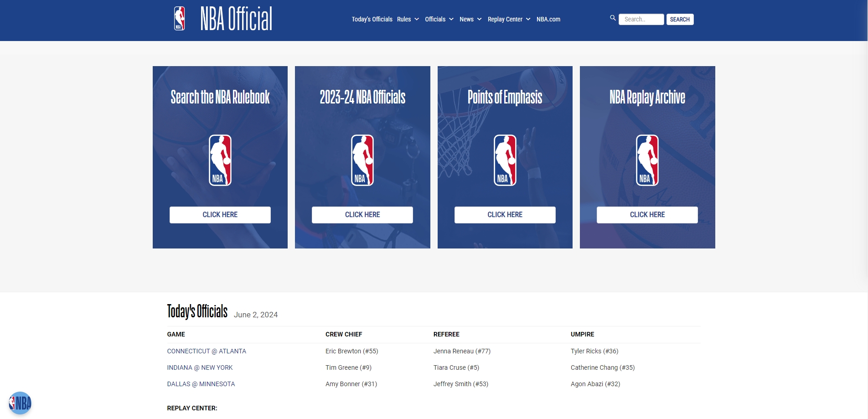Click the search magnifier icon
This screenshot has width=868, height=419.
pyautogui.click(x=613, y=18)
